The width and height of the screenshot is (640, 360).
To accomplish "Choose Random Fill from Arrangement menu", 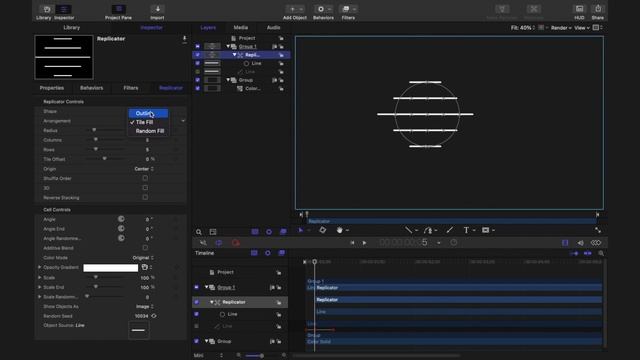I will click(x=148, y=131).
